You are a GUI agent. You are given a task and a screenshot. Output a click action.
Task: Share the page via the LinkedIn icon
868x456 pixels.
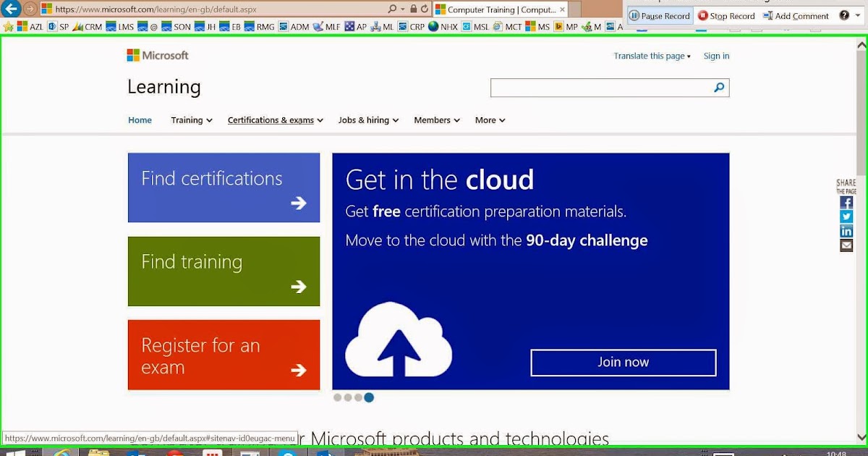tap(846, 231)
